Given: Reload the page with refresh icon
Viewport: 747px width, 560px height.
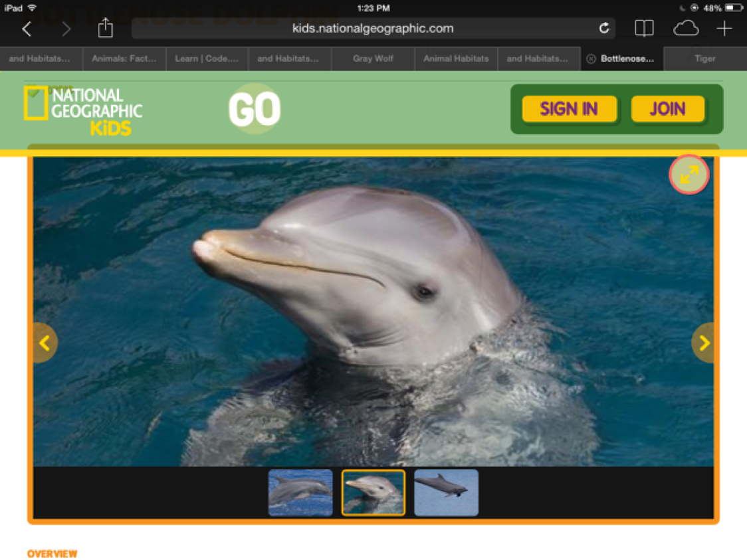Looking at the screenshot, I should point(603,28).
